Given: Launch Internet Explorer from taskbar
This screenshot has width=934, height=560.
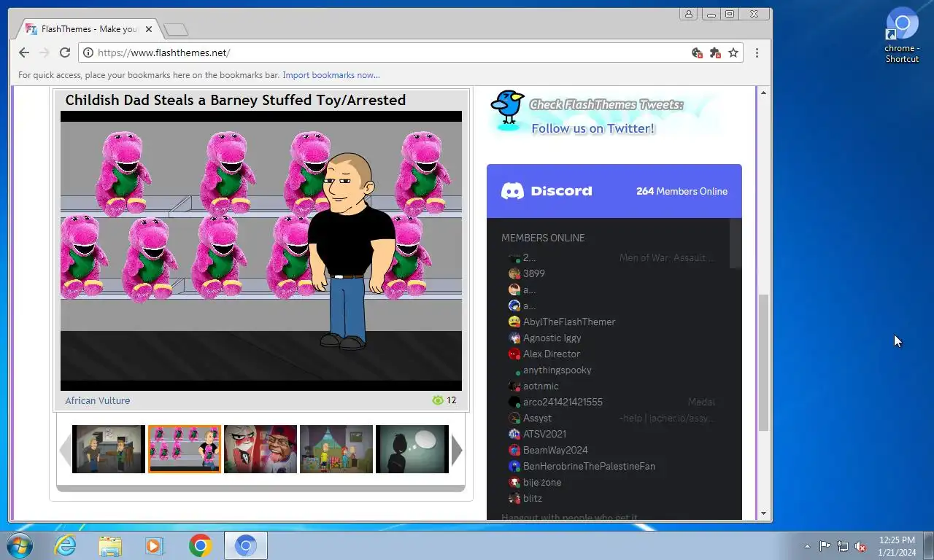Looking at the screenshot, I should (65, 545).
